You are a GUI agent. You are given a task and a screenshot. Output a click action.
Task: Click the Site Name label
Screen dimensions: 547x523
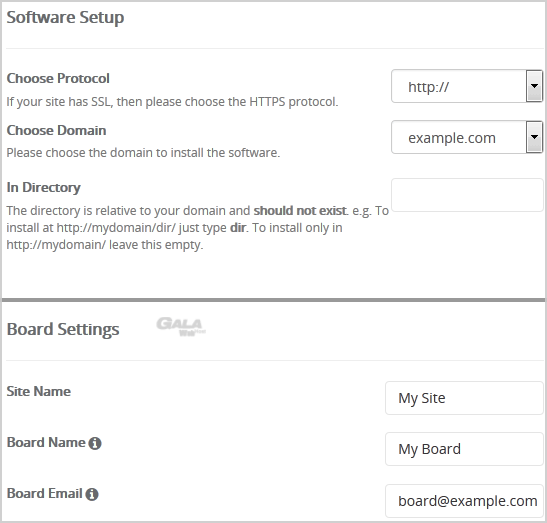coord(39,391)
